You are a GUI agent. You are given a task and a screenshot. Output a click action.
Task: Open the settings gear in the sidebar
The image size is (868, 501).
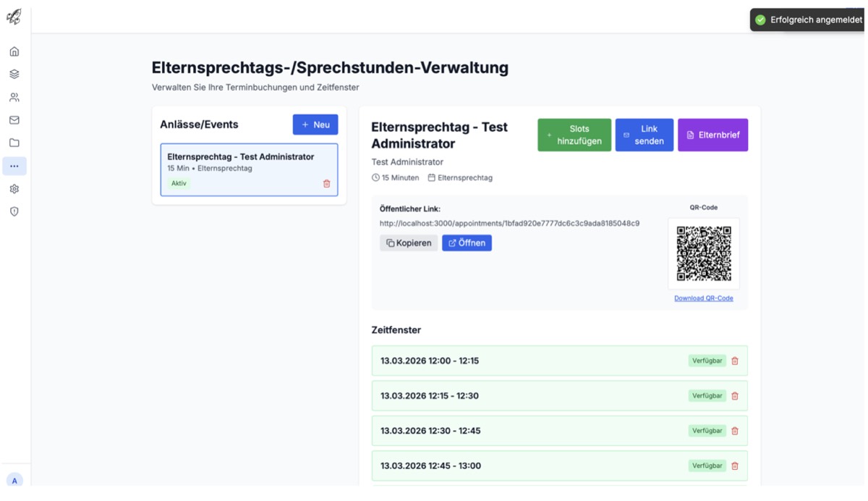(14, 189)
